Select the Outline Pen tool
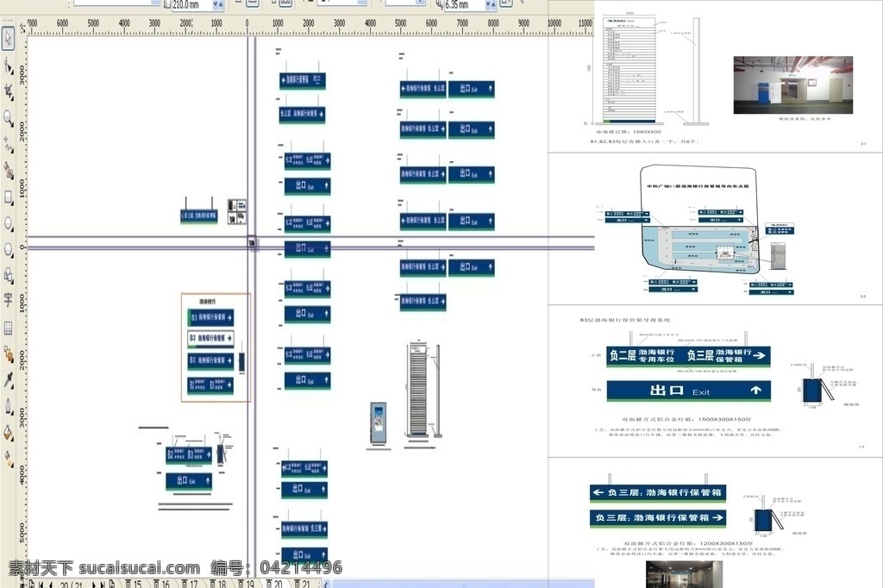 [8, 406]
